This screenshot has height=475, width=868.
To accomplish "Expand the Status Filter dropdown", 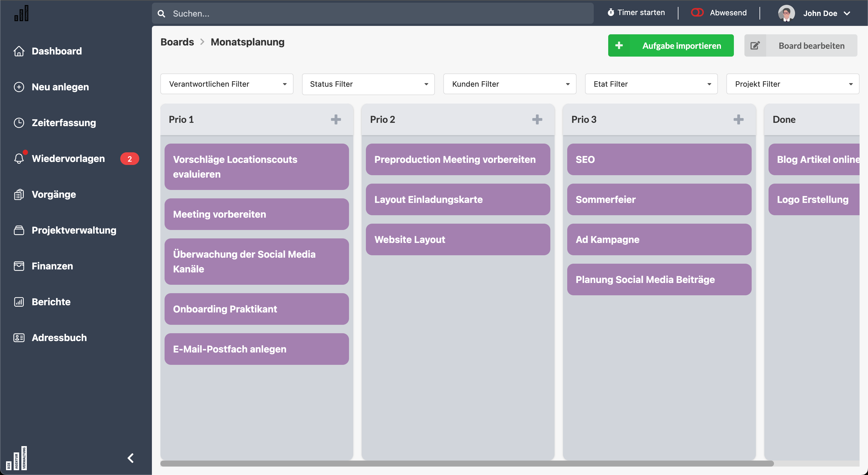I will click(368, 84).
